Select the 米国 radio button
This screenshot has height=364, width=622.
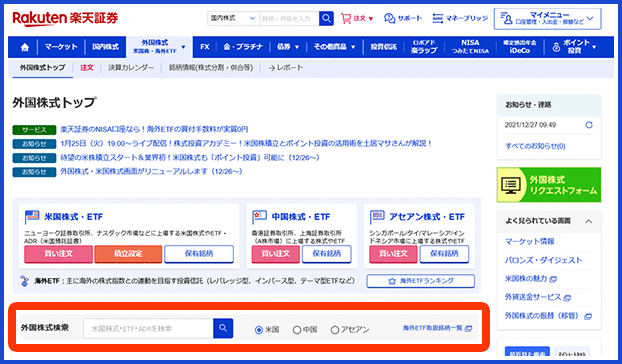259,330
